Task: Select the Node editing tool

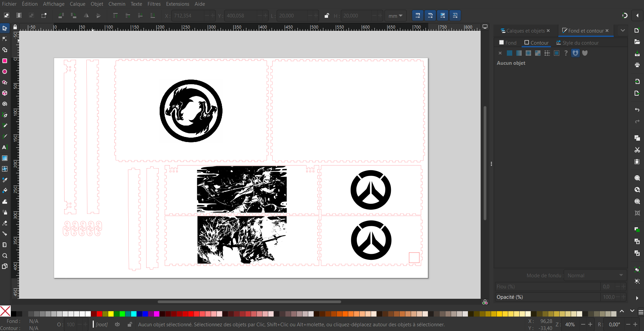Action: (x=5, y=39)
